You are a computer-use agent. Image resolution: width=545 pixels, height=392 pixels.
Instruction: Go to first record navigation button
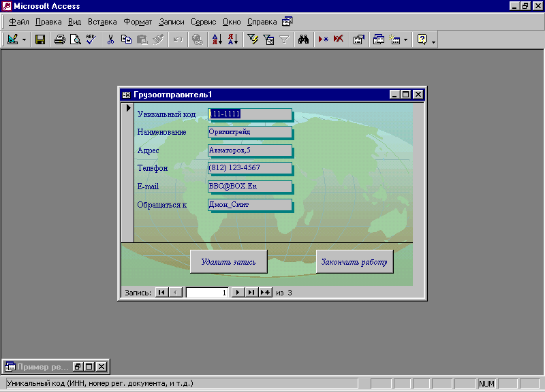point(161,293)
